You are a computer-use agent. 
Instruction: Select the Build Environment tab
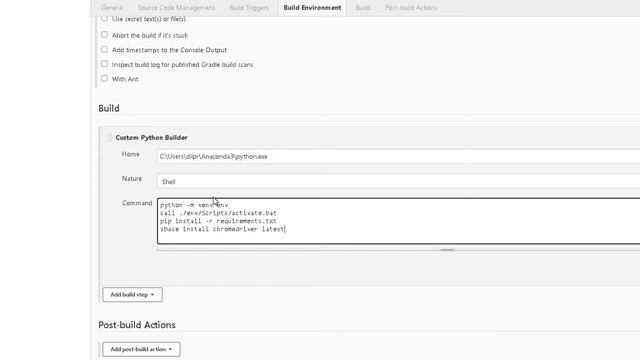312,8
